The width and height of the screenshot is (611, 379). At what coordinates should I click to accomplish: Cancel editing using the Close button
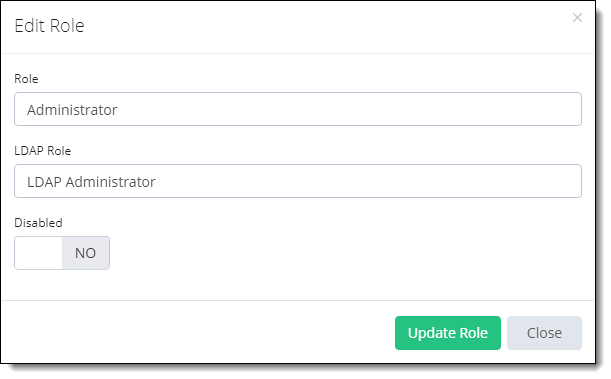coord(544,333)
